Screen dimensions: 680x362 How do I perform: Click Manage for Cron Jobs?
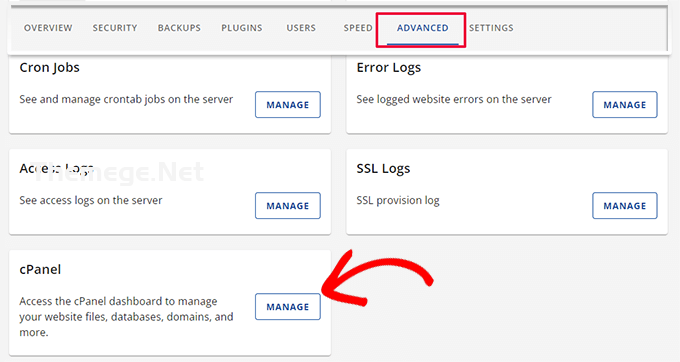click(288, 104)
